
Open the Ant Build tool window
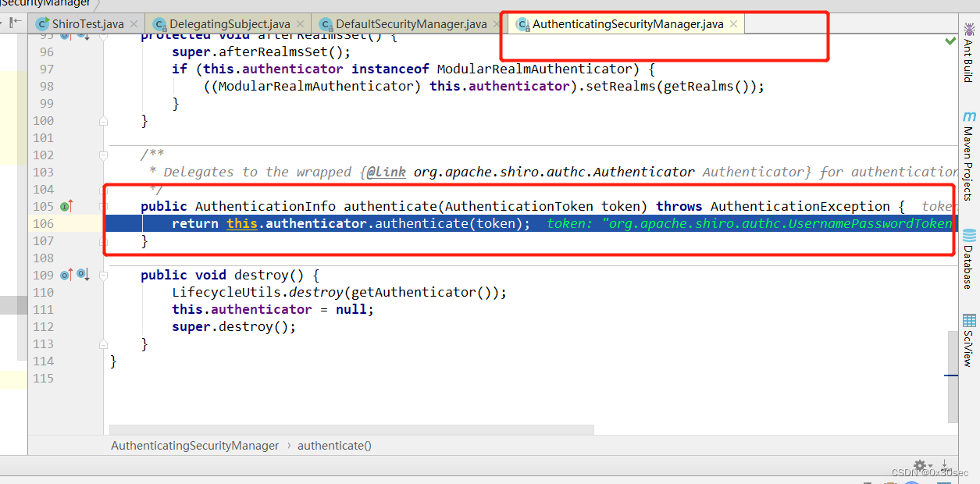(969, 52)
